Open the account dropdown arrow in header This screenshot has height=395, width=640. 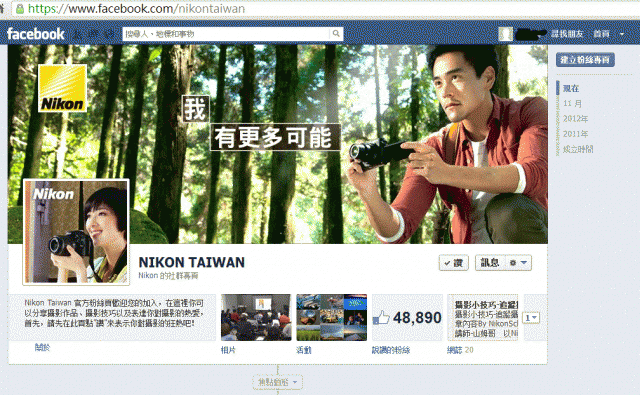click(x=622, y=34)
